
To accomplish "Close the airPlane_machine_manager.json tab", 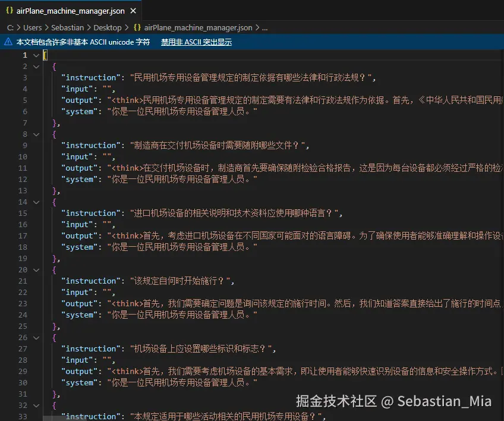I will coord(132,10).
